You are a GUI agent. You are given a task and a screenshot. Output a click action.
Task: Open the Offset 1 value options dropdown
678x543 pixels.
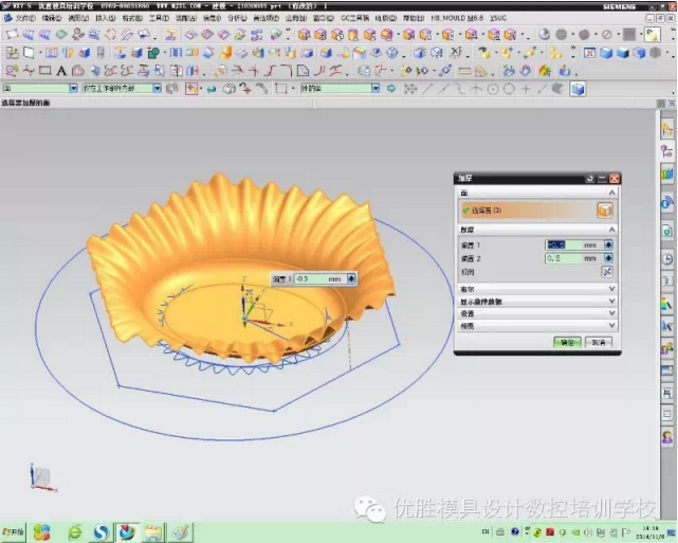(x=608, y=244)
